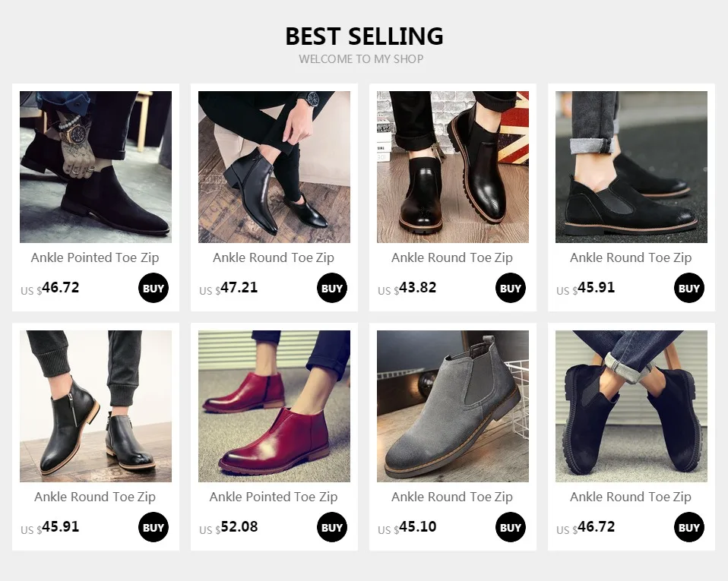Open the black leather heeled boot photo
Viewport: 728px width, 581px height.
274,167
